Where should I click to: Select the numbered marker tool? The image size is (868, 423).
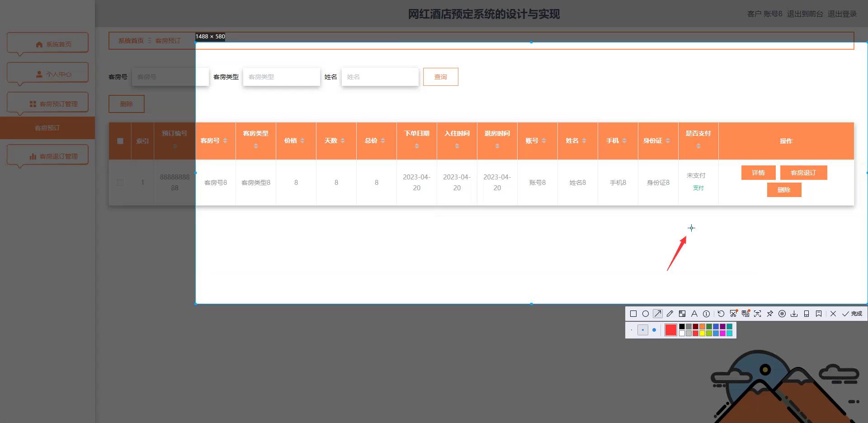[x=707, y=314]
